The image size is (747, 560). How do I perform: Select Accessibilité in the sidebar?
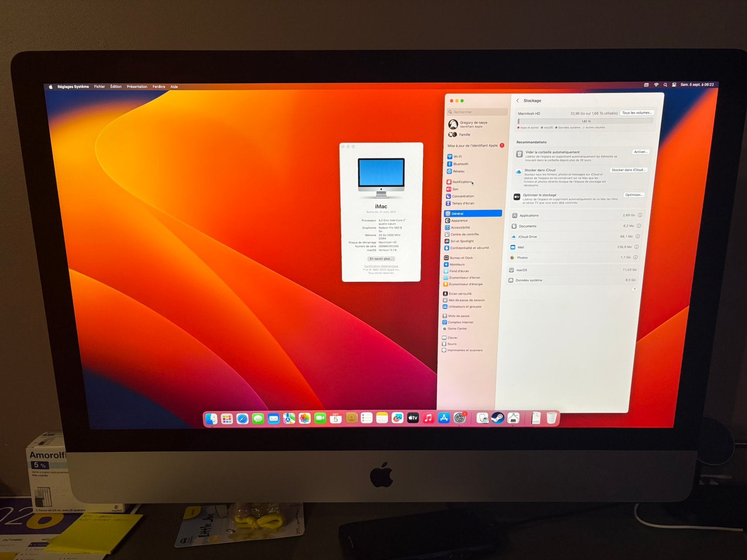pos(457,227)
